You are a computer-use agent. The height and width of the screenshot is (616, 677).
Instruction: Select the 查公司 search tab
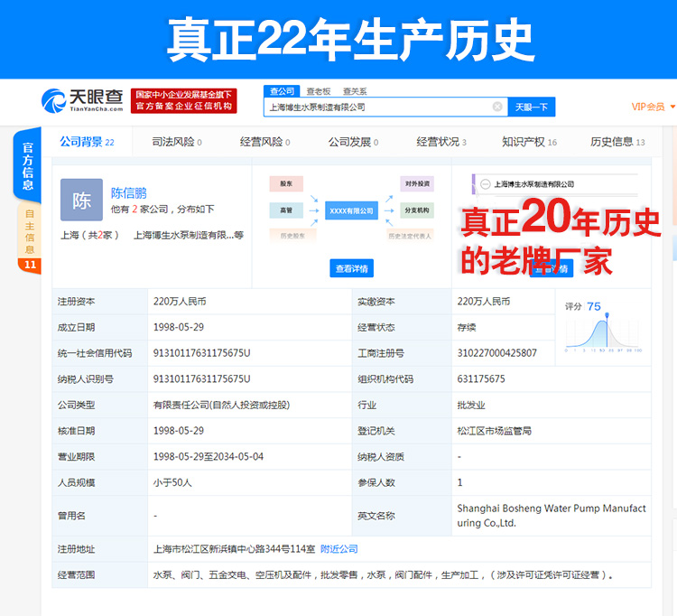(x=283, y=91)
